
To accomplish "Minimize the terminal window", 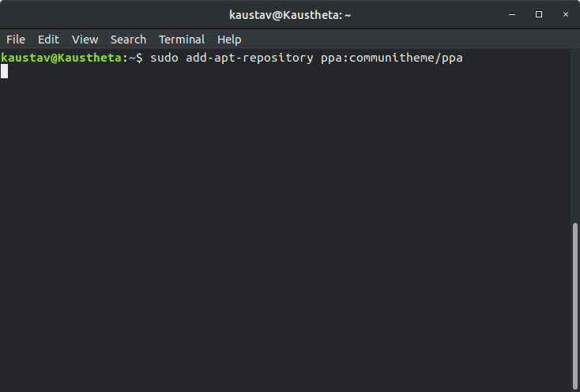I will (x=512, y=15).
